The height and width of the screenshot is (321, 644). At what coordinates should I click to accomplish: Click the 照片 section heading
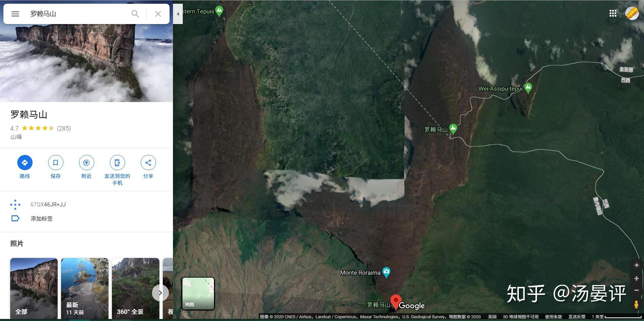[17, 244]
